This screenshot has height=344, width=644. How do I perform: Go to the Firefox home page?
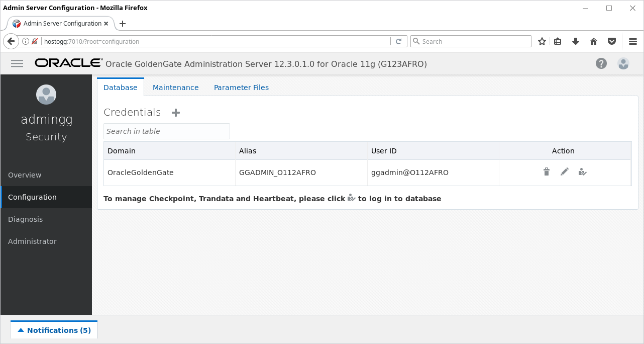(594, 41)
